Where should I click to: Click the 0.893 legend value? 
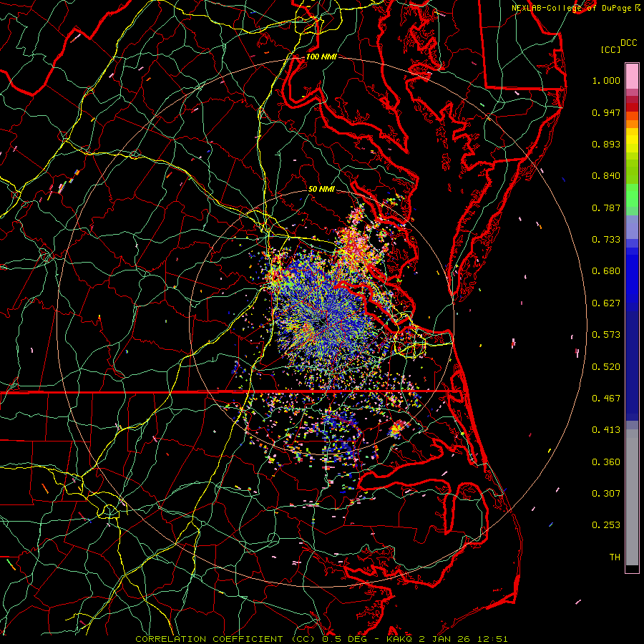606,144
